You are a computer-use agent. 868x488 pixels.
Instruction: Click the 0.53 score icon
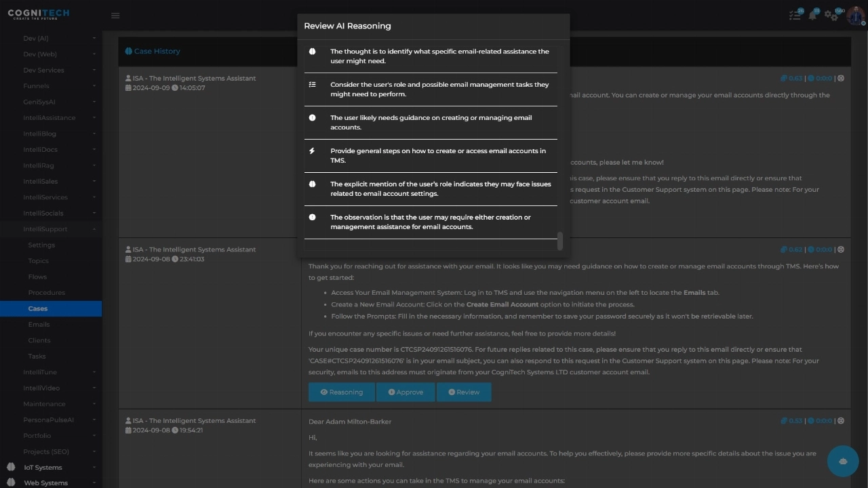784,421
